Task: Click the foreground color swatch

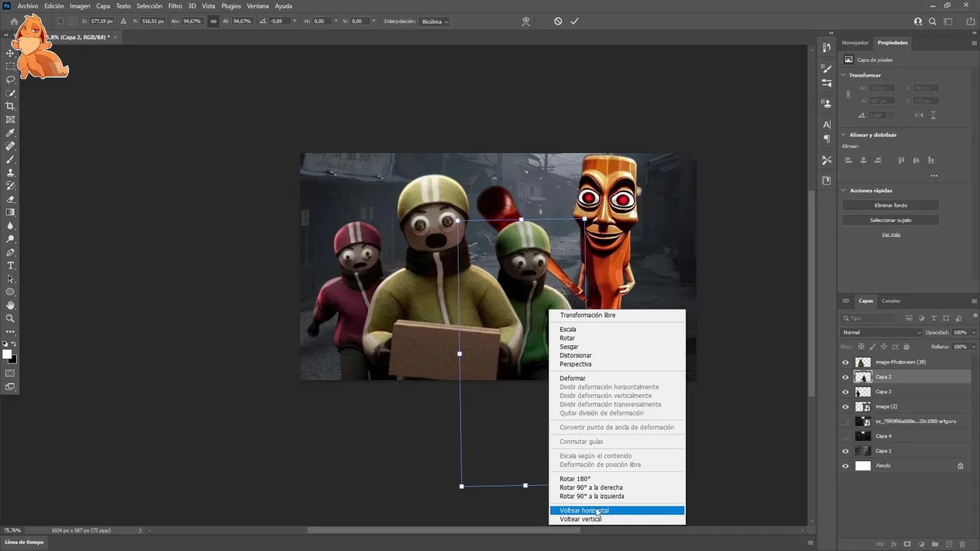Action: [x=8, y=354]
